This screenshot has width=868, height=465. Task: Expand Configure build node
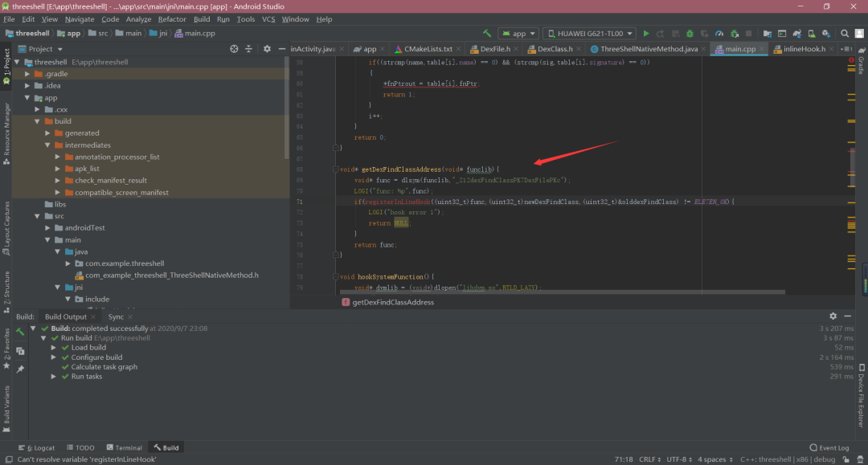(x=54, y=357)
